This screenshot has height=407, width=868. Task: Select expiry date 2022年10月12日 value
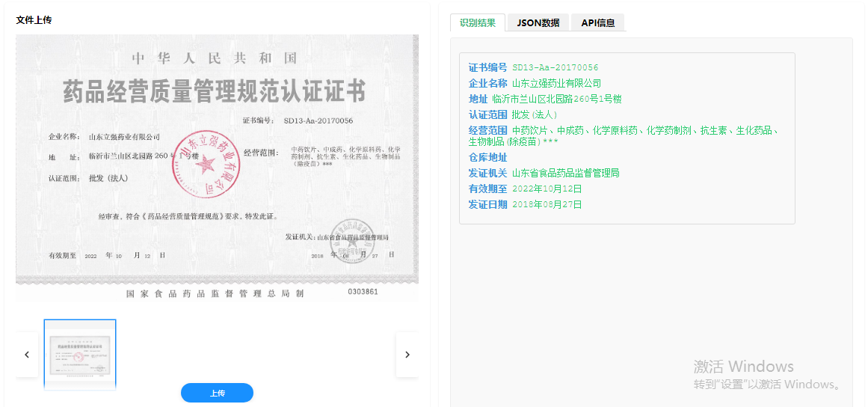click(x=547, y=189)
